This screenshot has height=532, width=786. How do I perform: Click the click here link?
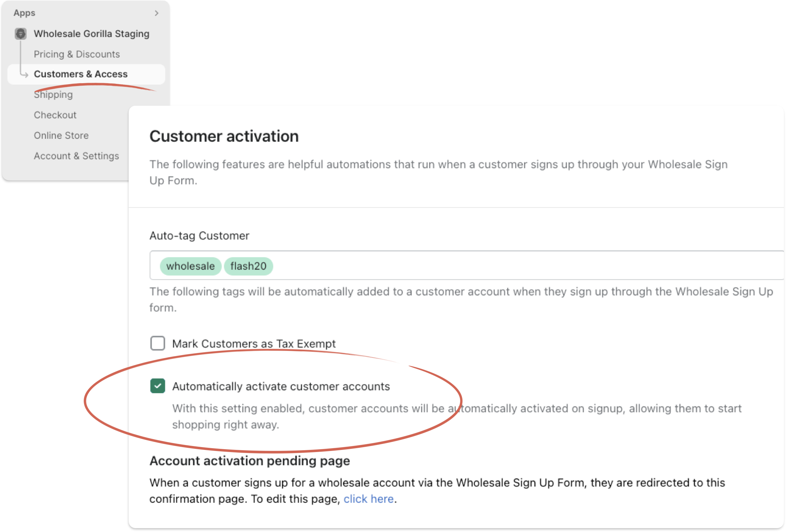369,499
